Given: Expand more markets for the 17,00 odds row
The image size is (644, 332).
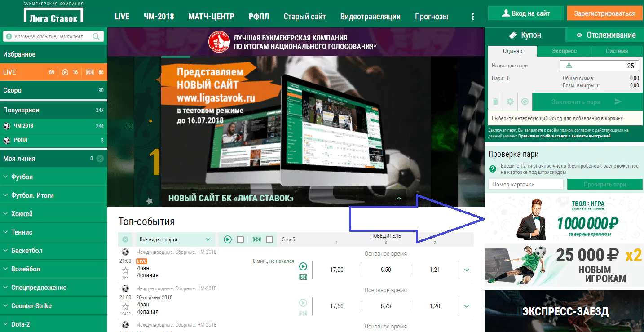Looking at the screenshot, I should coord(466,270).
